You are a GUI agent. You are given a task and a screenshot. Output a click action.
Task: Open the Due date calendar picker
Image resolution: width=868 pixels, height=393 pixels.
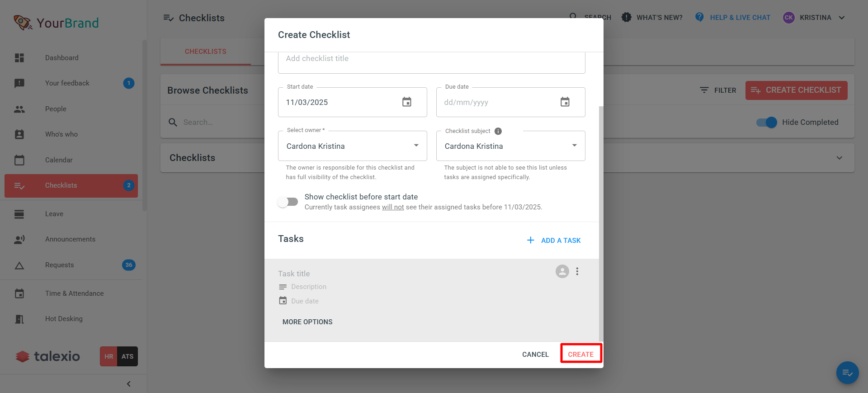point(565,102)
